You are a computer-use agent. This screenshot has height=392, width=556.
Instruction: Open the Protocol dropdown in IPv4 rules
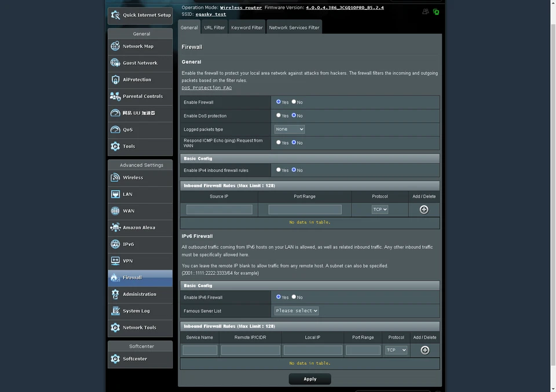(380, 209)
